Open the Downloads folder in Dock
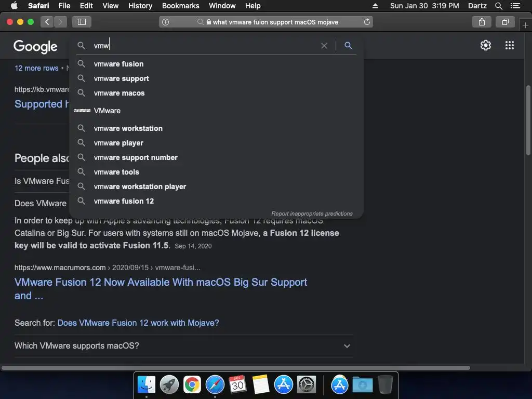532x399 pixels. coord(362,384)
